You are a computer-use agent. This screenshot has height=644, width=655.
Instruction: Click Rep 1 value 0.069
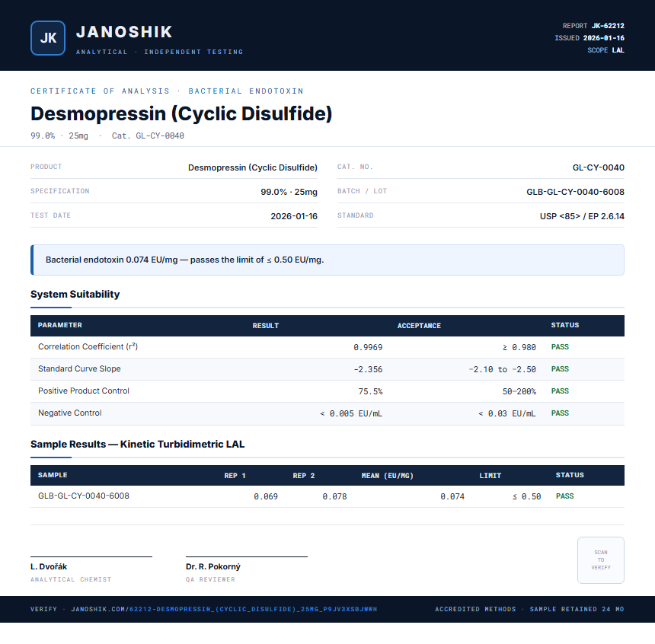tap(266, 496)
